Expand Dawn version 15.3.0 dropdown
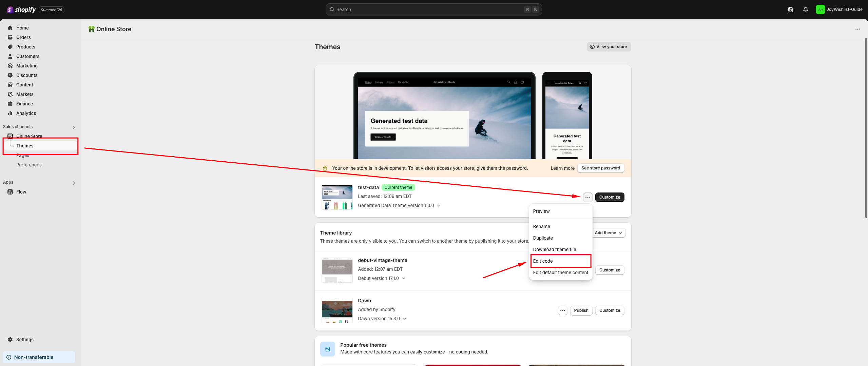This screenshot has height=366, width=868. tap(404, 319)
